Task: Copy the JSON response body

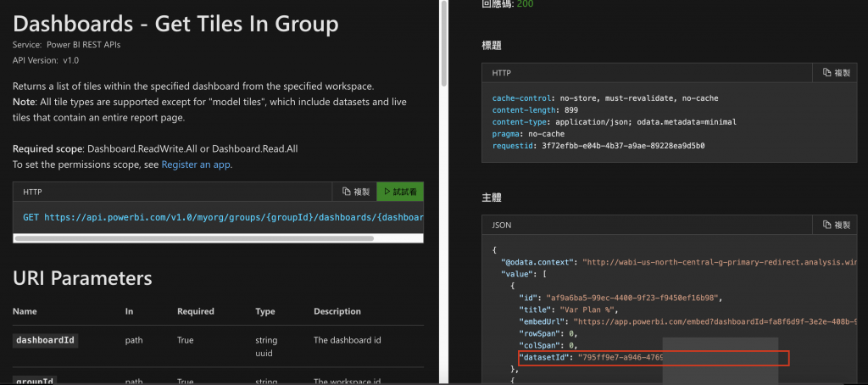Action: tap(836, 225)
